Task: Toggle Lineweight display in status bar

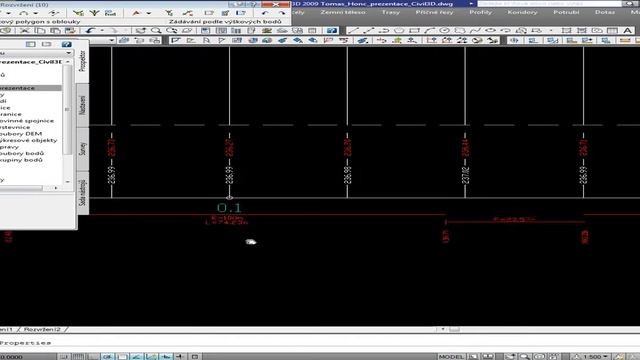Action: (180, 357)
